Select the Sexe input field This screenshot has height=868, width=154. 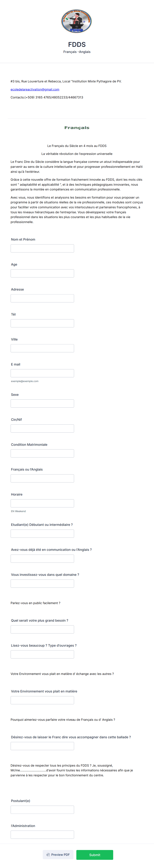tap(42, 403)
